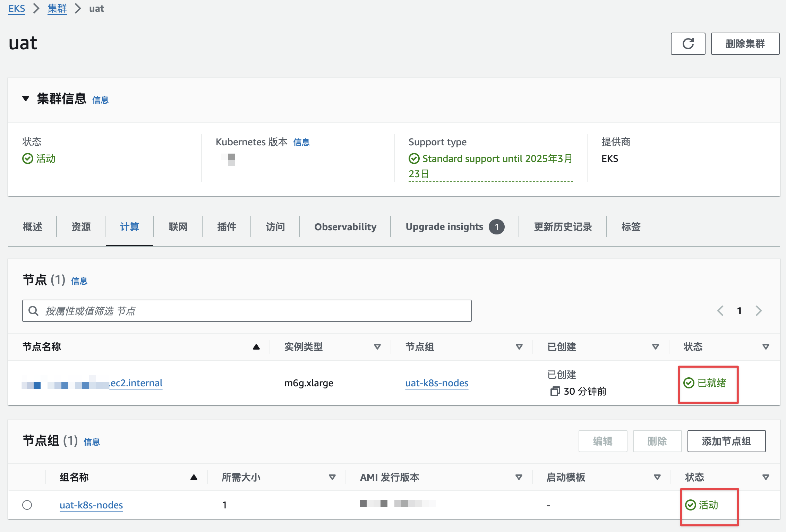This screenshot has width=786, height=532.
Task: Sort node groups by 组名称 arrow
Action: click(194, 478)
